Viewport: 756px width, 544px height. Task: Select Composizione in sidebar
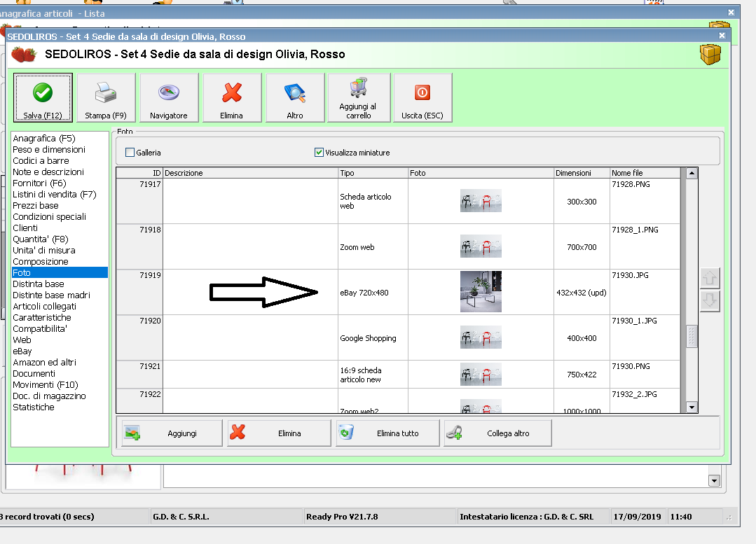[x=41, y=262]
